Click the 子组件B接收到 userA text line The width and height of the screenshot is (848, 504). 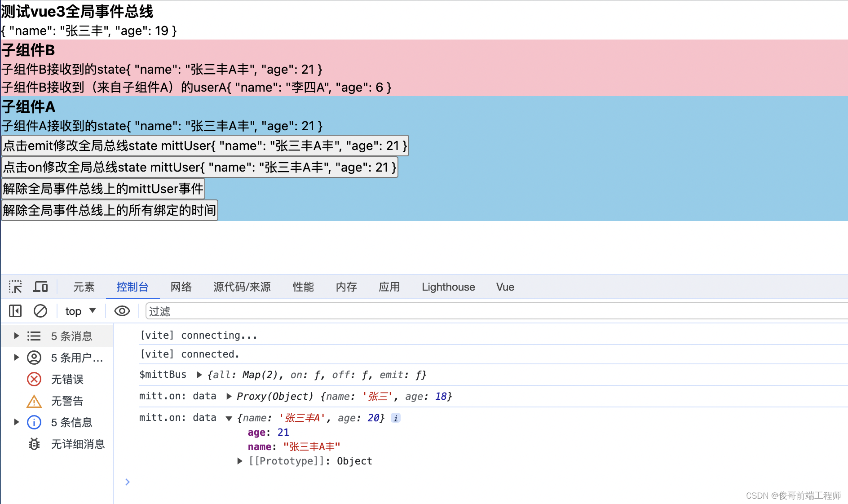(197, 87)
